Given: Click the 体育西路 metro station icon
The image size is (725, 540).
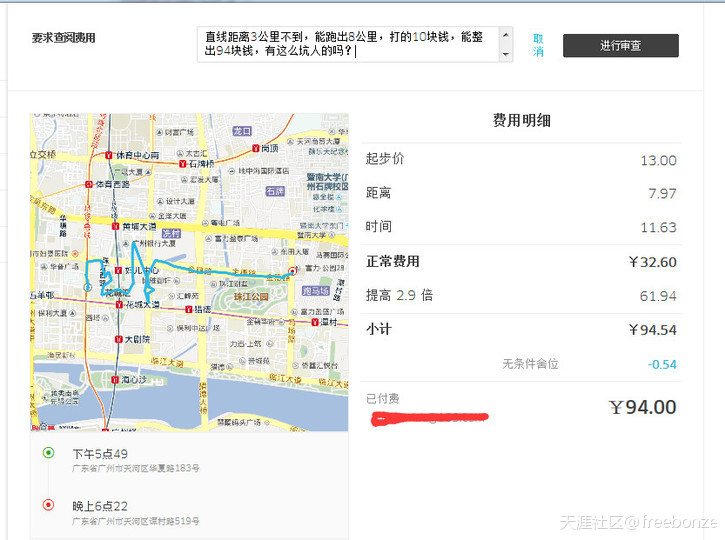Looking at the screenshot, I should coord(90,184).
